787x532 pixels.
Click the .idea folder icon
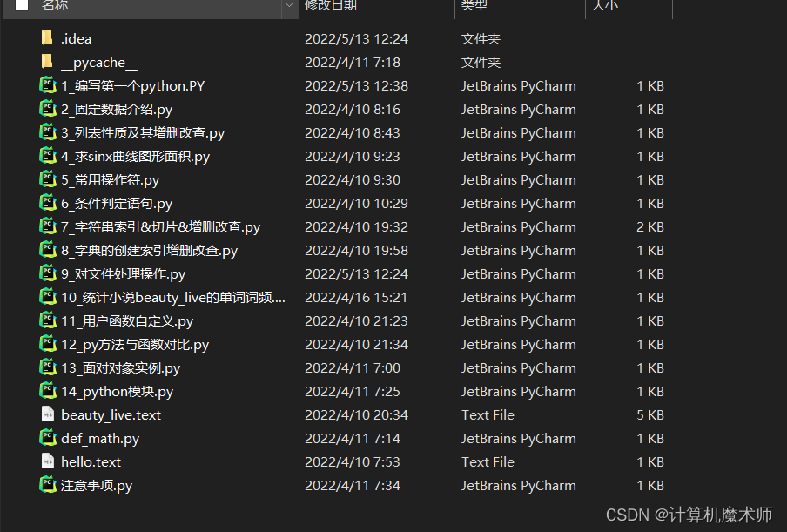coord(47,38)
